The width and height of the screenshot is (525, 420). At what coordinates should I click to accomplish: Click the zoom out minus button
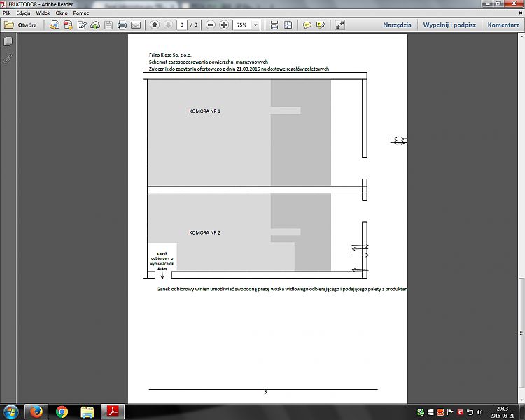pos(210,25)
